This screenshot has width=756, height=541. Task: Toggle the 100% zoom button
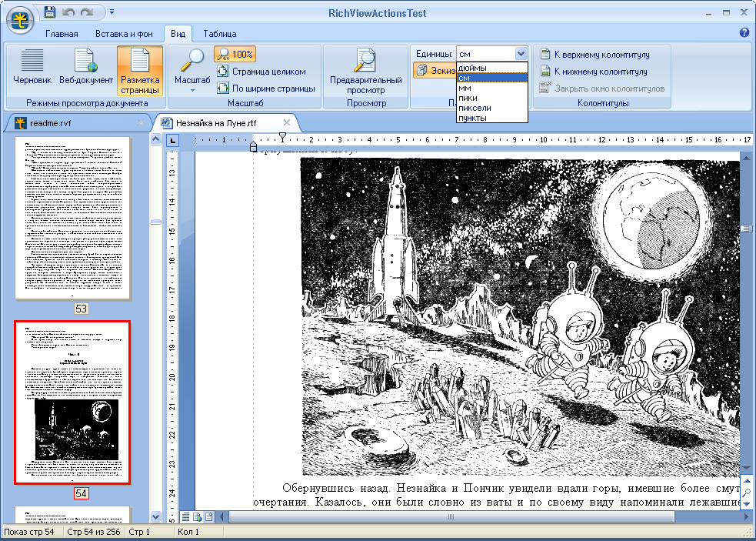click(235, 55)
